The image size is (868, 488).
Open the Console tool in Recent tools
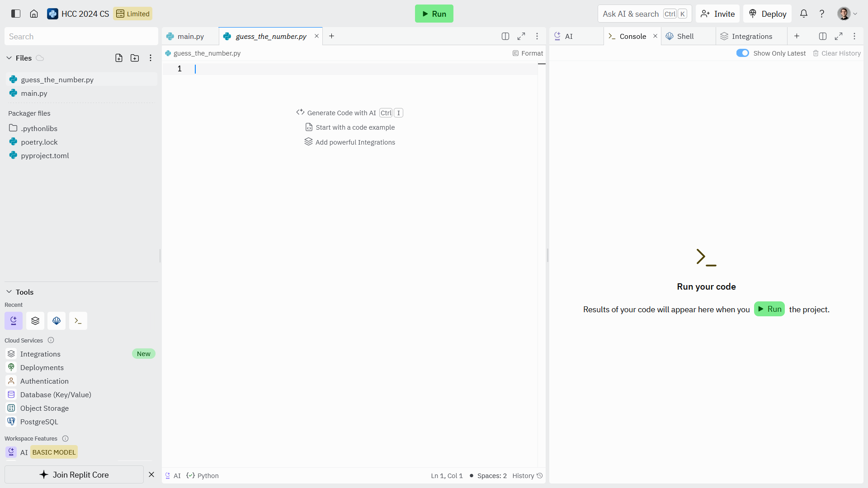coord(78,321)
